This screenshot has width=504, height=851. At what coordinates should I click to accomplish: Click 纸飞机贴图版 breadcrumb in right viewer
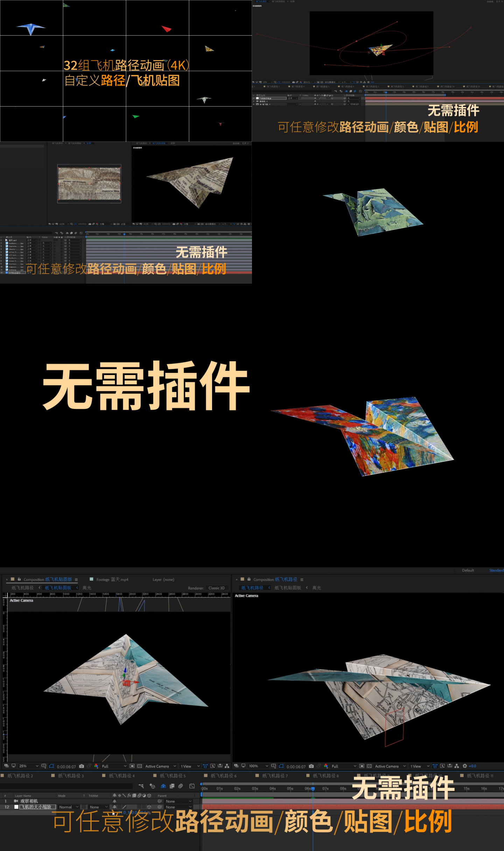click(x=288, y=588)
